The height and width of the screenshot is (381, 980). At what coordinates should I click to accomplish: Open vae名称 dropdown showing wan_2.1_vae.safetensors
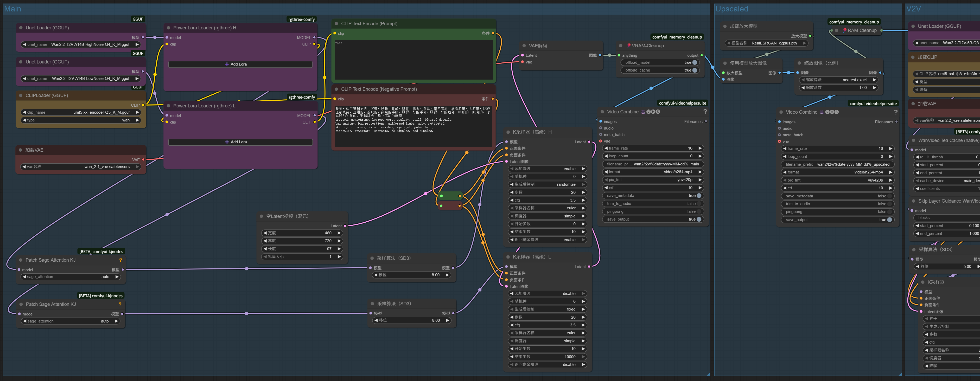click(81, 167)
